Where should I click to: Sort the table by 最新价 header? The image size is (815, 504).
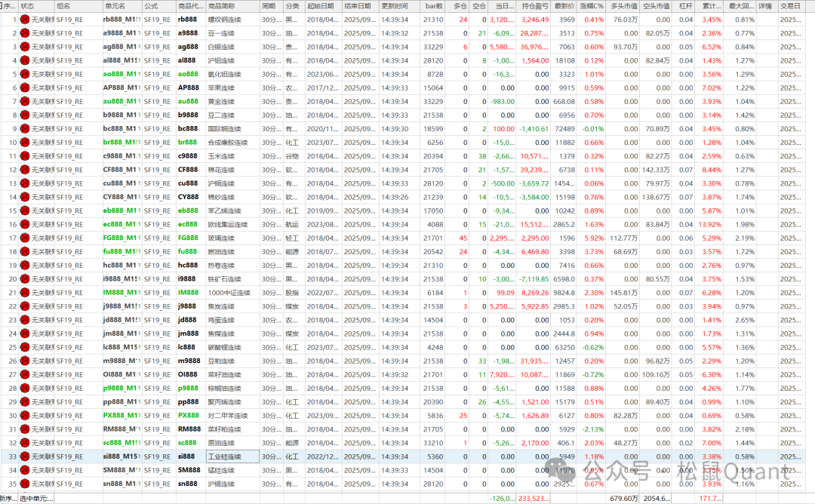[x=564, y=6]
